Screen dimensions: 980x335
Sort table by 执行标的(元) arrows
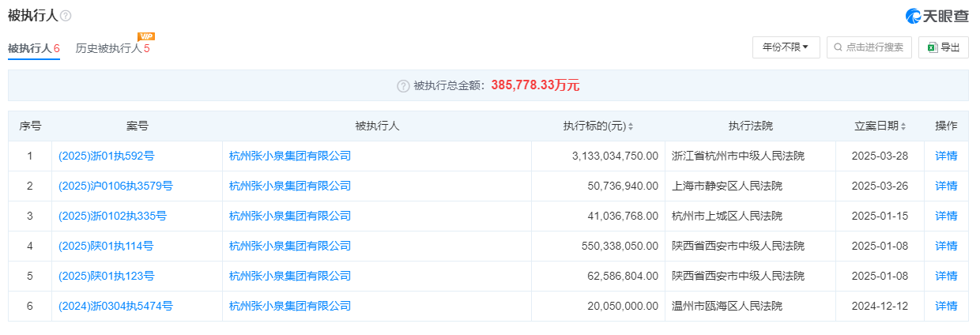631,126
